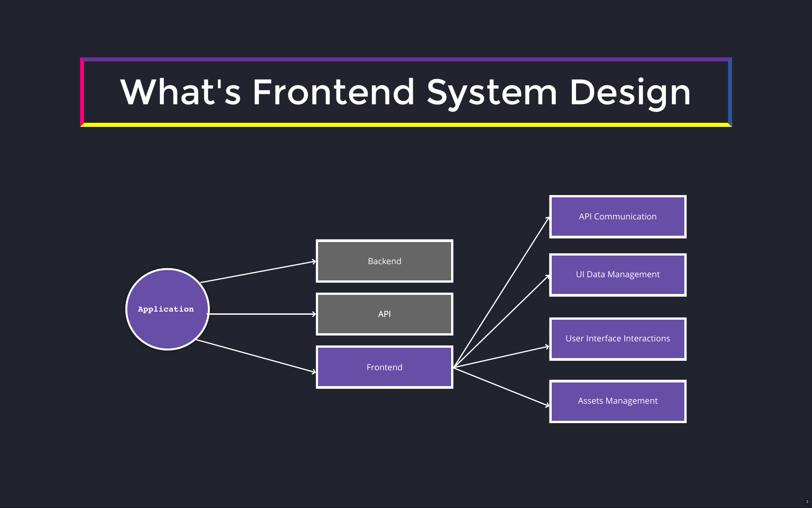Click the Frontend box
Viewport: 812px width, 508px height.
click(x=384, y=367)
